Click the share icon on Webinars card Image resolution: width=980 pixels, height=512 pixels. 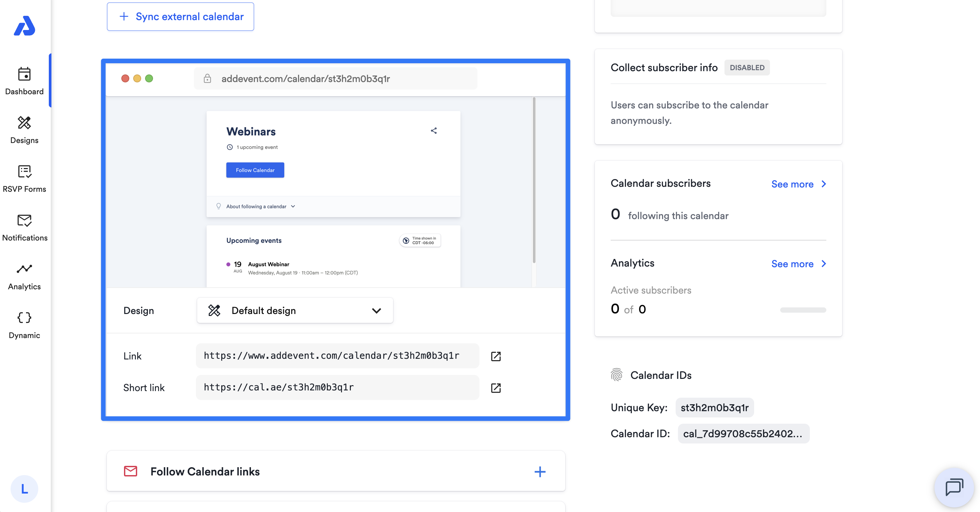pyautogui.click(x=434, y=131)
